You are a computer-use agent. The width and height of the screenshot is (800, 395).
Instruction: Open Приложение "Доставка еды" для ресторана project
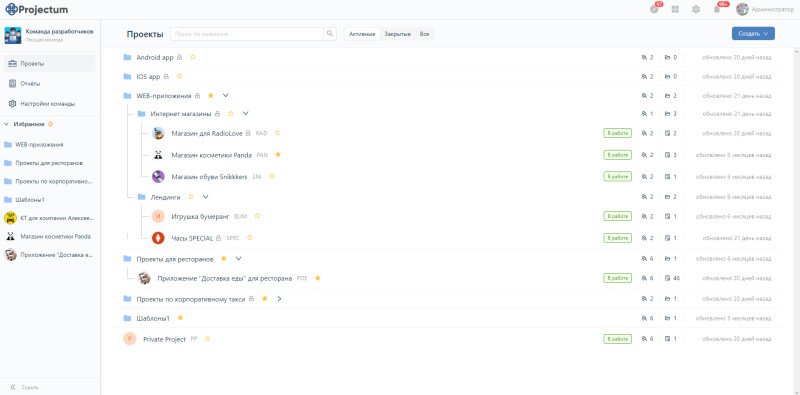(224, 278)
